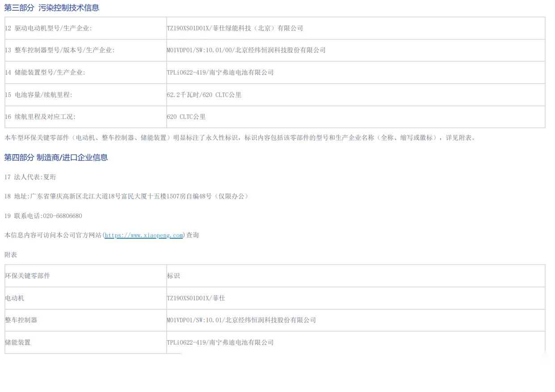Click the TZ190XS01D01X/菲仕绿能科技 value in row 12
The height and width of the screenshot is (392, 555).
[x=235, y=28]
